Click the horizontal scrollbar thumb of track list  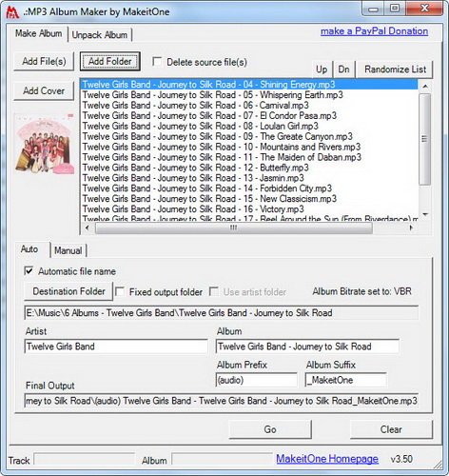[x=234, y=228]
